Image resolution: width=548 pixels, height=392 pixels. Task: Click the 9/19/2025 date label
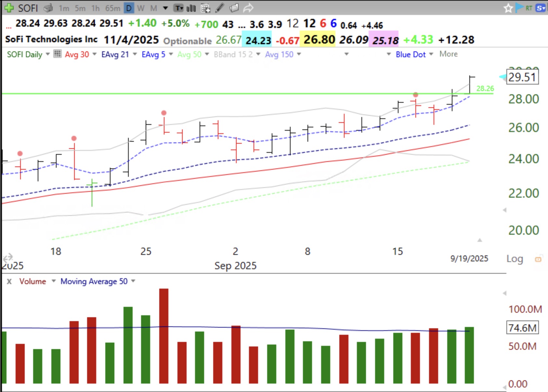pyautogui.click(x=469, y=258)
